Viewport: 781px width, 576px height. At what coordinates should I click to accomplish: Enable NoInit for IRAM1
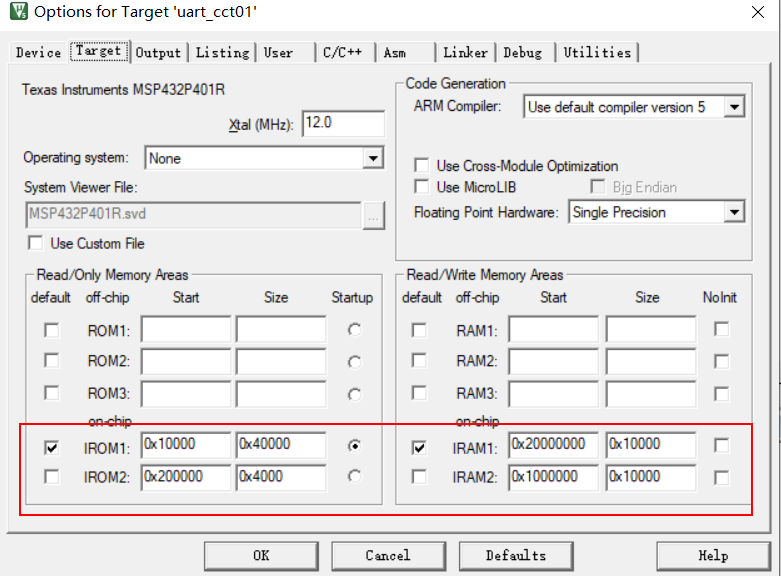click(721, 445)
